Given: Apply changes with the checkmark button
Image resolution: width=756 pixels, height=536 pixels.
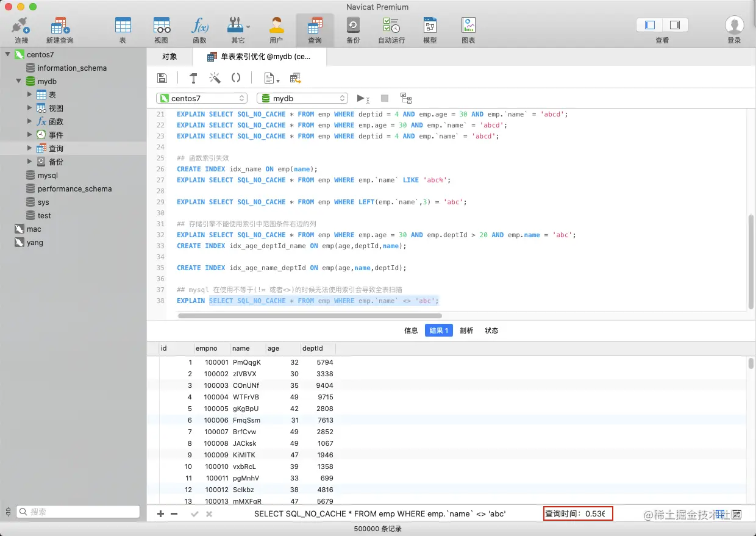Looking at the screenshot, I should (x=195, y=514).
